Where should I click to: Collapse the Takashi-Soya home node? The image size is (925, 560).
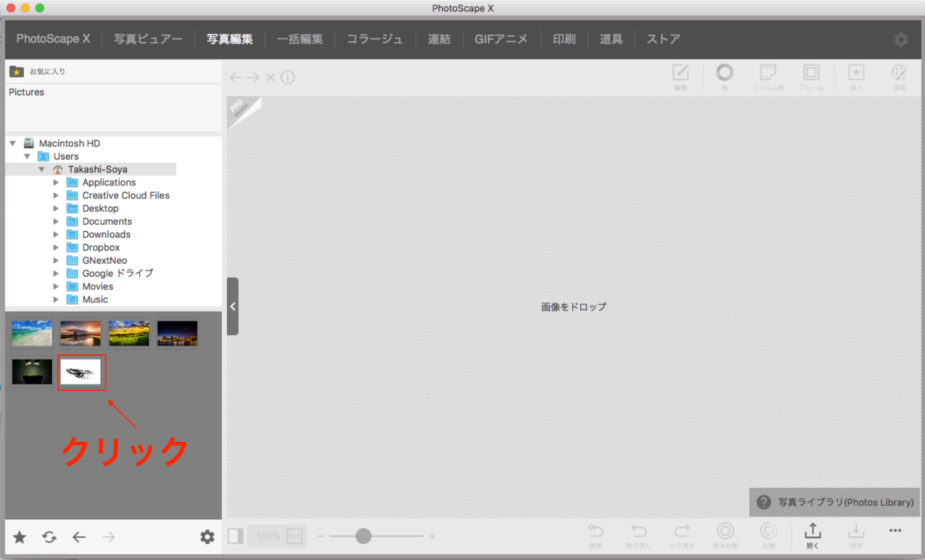[x=42, y=169]
